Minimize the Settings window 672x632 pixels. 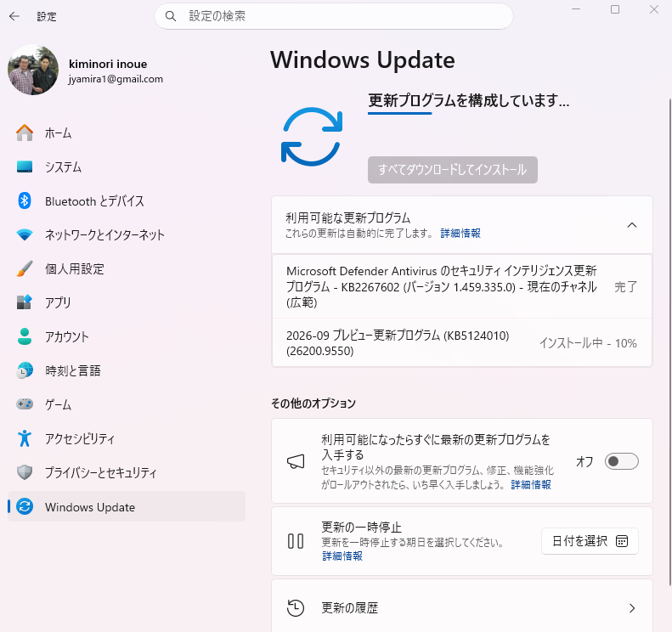click(576, 9)
